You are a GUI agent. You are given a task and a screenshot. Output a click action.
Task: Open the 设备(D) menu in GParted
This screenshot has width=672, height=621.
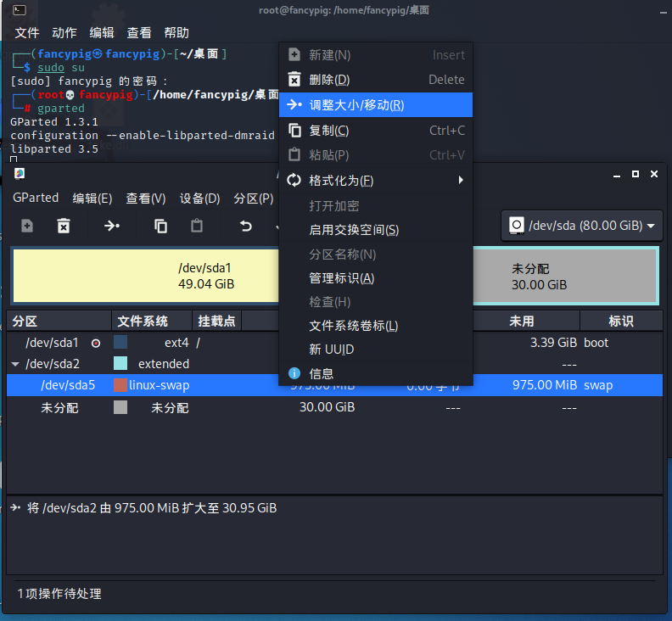coord(199,199)
